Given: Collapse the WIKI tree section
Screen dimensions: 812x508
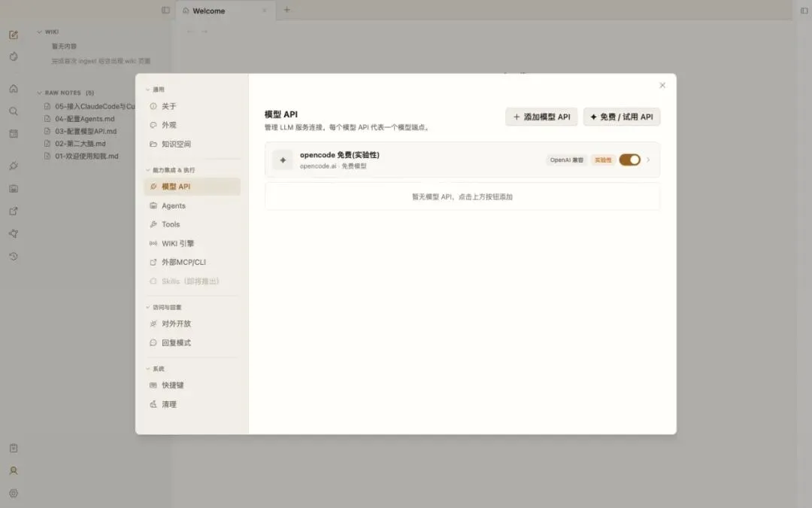Looking at the screenshot, I should coord(39,32).
